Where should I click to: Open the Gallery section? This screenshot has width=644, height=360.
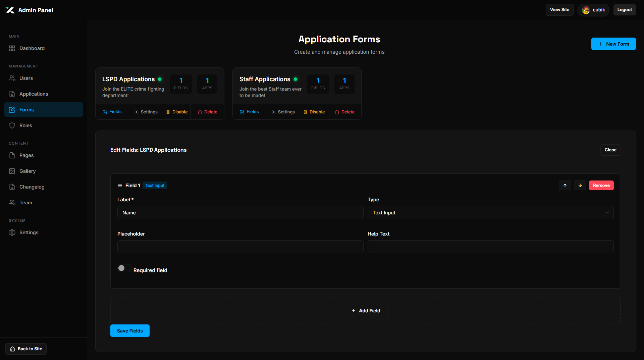pyautogui.click(x=43, y=171)
